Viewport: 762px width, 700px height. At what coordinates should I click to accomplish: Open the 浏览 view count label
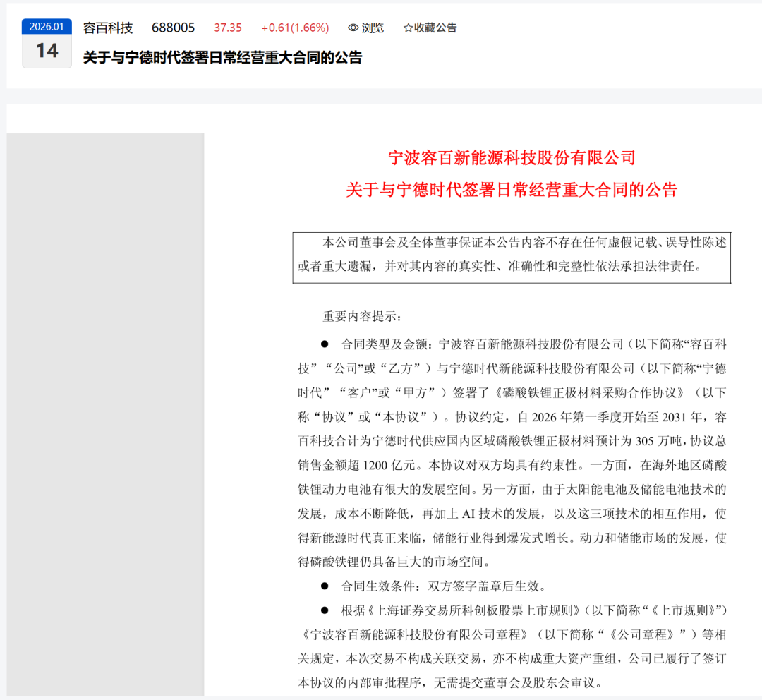(x=373, y=28)
